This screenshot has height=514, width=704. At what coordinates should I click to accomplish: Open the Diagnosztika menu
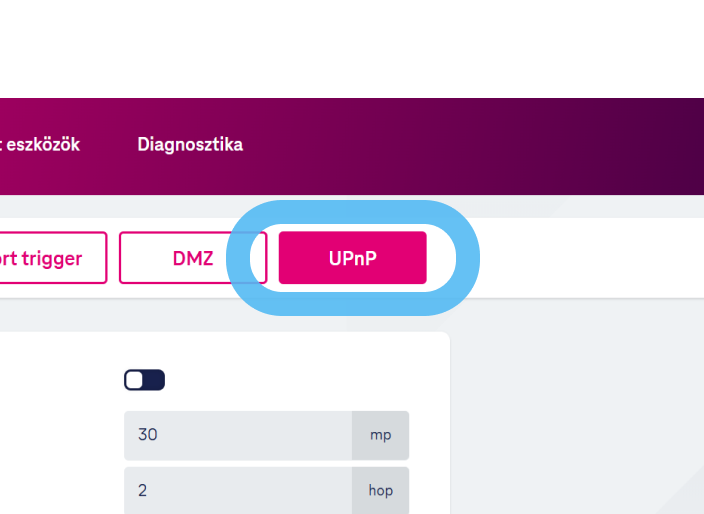point(190,145)
